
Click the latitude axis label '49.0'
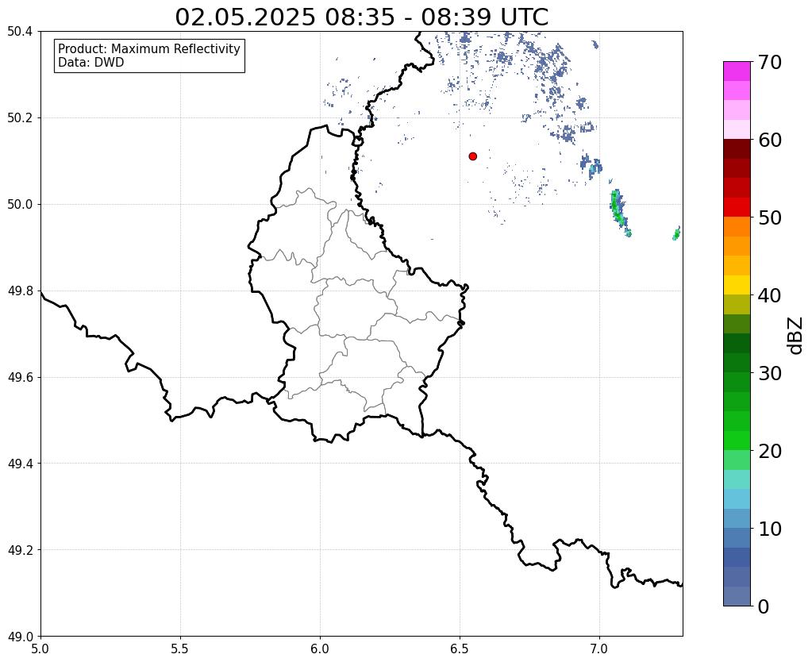[x=20, y=636]
